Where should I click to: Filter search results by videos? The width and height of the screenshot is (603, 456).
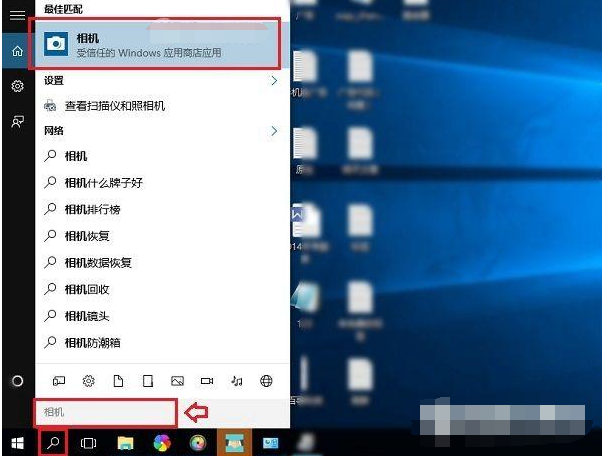click(207, 381)
